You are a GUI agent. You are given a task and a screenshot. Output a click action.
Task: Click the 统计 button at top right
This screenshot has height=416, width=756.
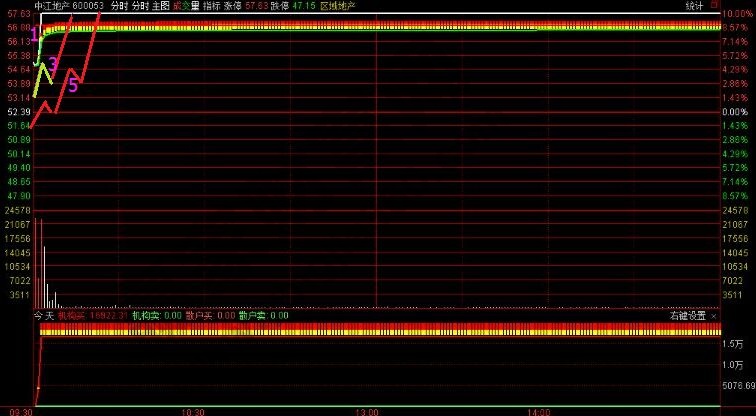click(x=693, y=5)
